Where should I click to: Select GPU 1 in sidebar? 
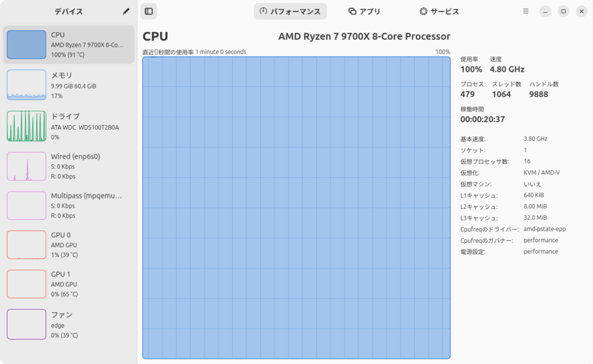click(69, 284)
